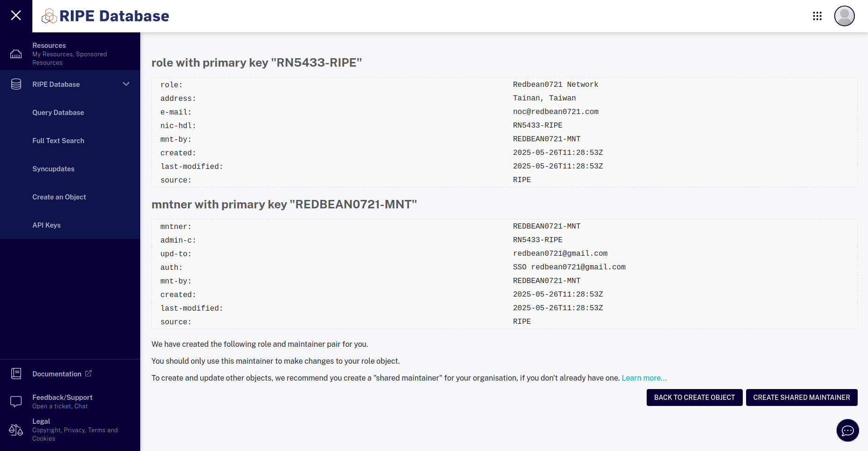This screenshot has width=868, height=451.
Task: Open Create an Object from sidebar
Action: pyautogui.click(x=59, y=197)
